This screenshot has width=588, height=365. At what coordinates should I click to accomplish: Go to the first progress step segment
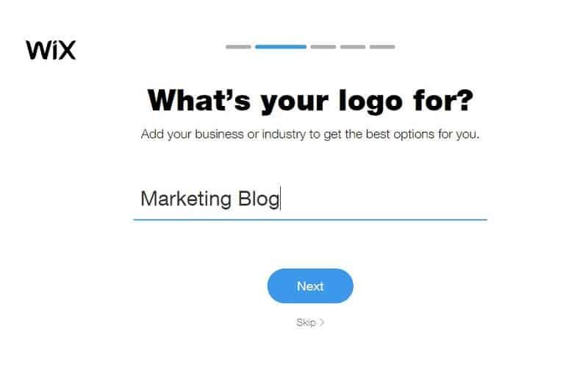[238, 47]
